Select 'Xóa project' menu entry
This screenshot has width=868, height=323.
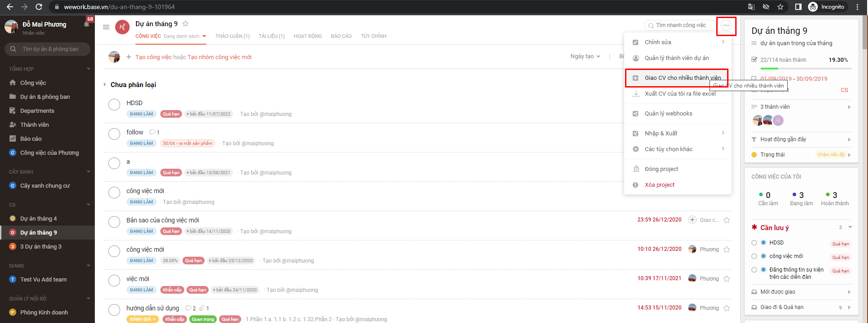click(677, 185)
